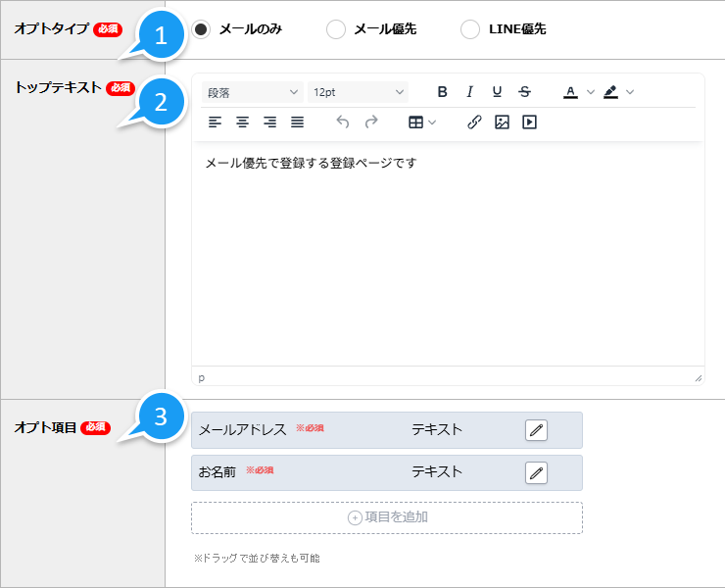Align text left
The width and height of the screenshot is (725, 588).
[215, 122]
